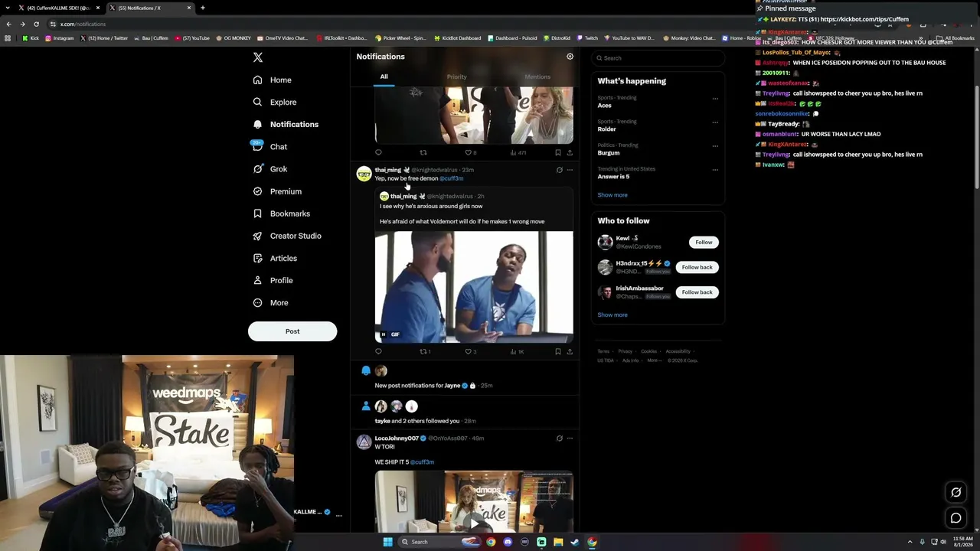Open notification settings gear icon
This screenshot has height=551, width=980.
tap(570, 57)
